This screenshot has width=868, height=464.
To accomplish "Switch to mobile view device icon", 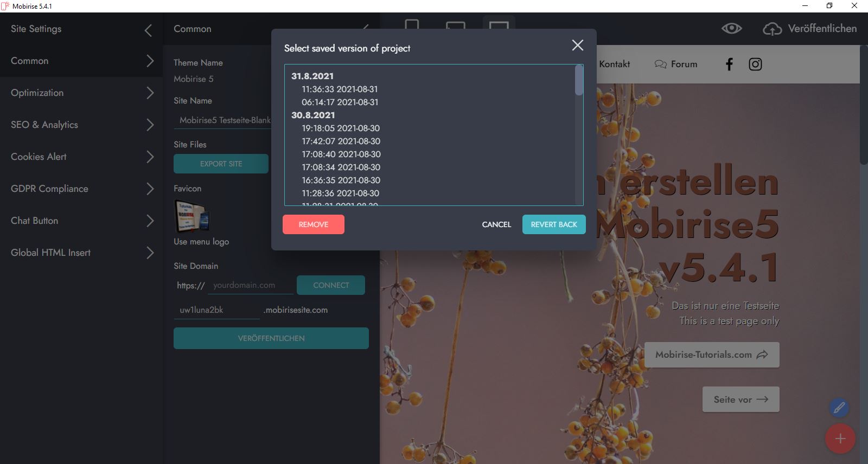I will point(412,25).
